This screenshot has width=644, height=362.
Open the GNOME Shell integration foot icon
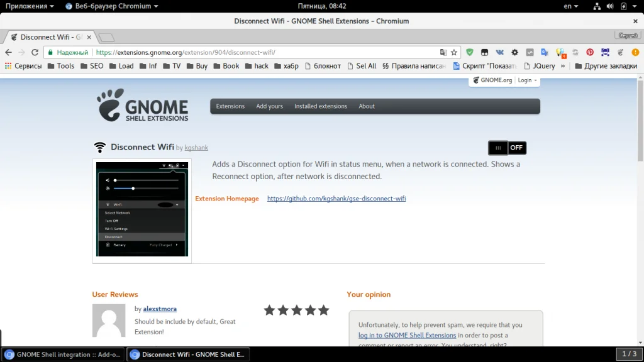[x=620, y=53]
